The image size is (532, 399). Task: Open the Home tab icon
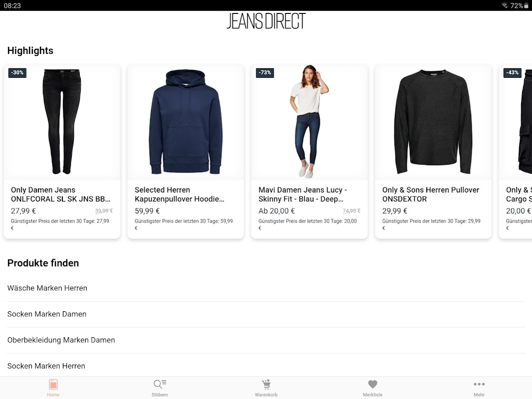coord(53,385)
